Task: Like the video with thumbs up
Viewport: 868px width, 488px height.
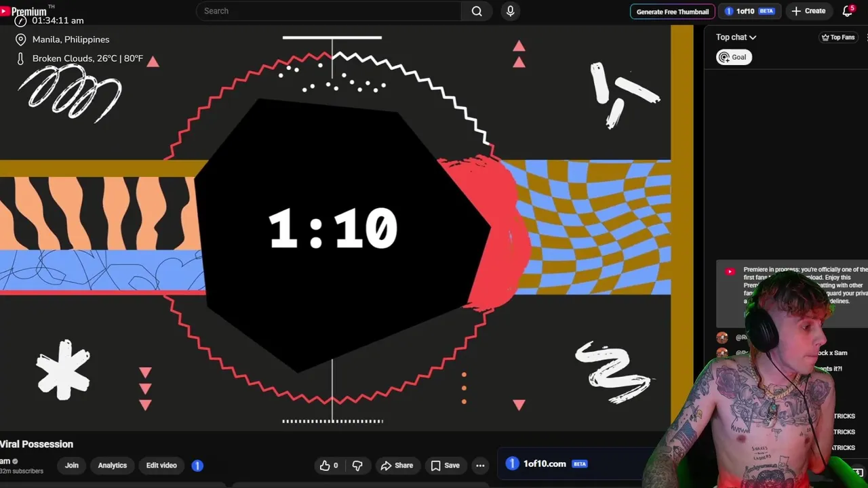Action: [330, 466]
